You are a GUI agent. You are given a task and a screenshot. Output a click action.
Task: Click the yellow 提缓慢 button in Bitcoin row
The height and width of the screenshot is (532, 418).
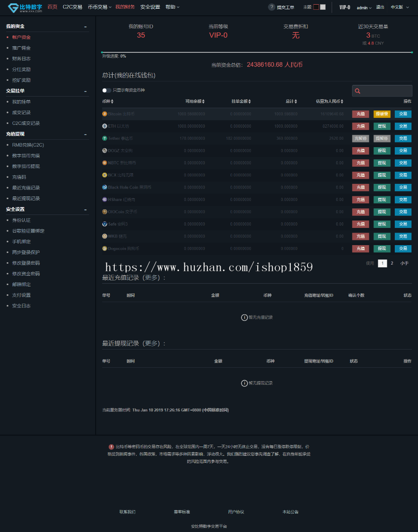pos(382,114)
